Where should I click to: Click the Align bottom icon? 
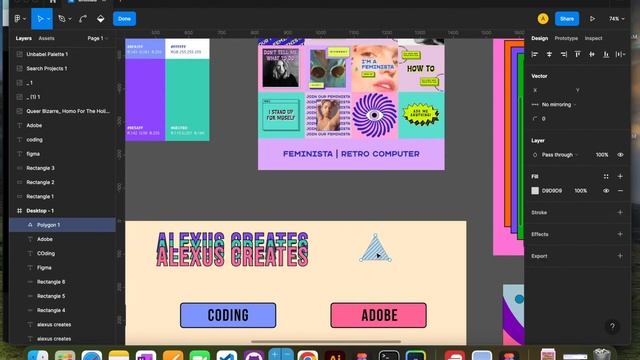tap(606, 54)
